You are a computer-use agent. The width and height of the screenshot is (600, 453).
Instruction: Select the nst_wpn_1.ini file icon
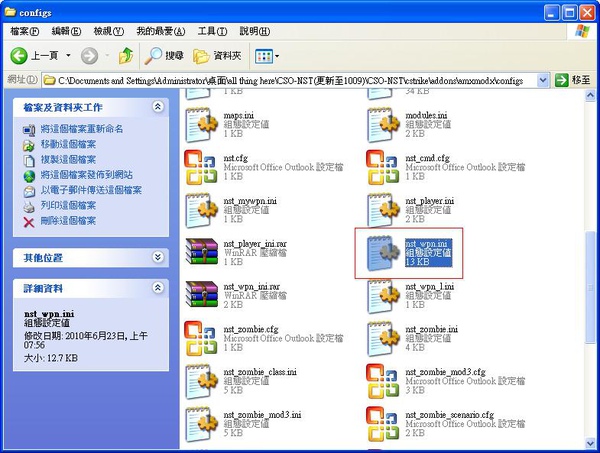point(383,296)
